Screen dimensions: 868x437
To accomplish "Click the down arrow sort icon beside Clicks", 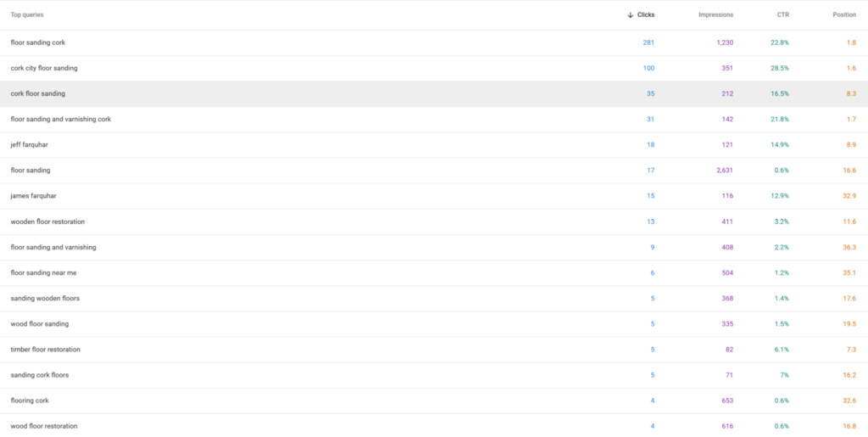I will tap(630, 15).
